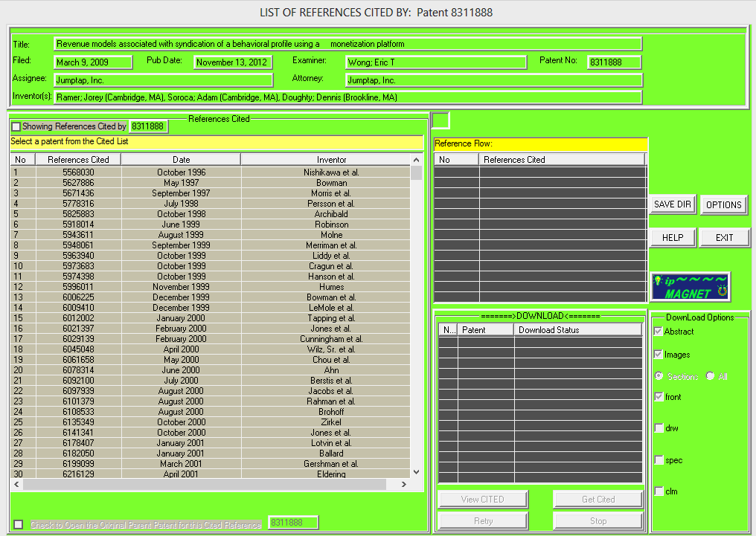Toggle the front section checkbox
This screenshot has height=536, width=756.
(x=659, y=397)
